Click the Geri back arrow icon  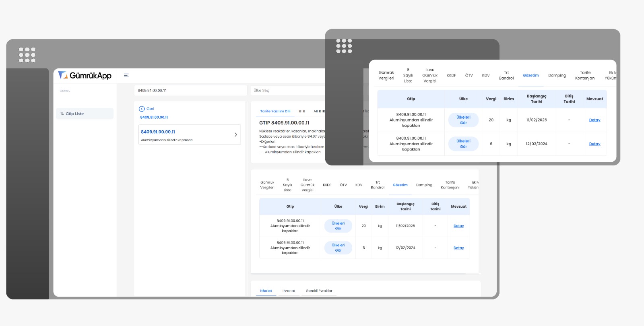pos(142,109)
